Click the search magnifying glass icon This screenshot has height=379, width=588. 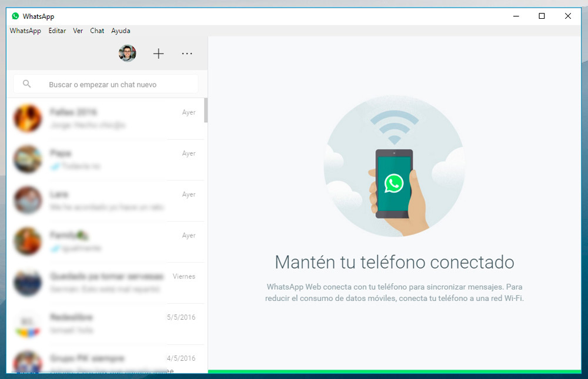pos(26,83)
